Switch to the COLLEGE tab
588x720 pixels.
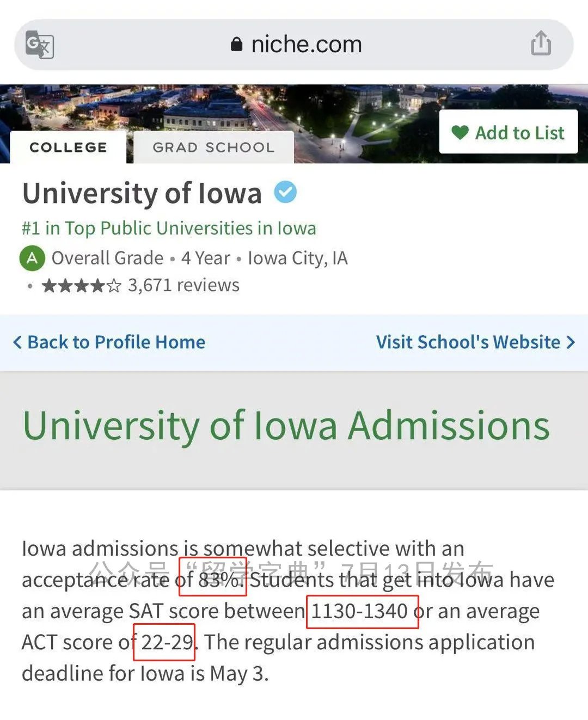click(x=68, y=147)
